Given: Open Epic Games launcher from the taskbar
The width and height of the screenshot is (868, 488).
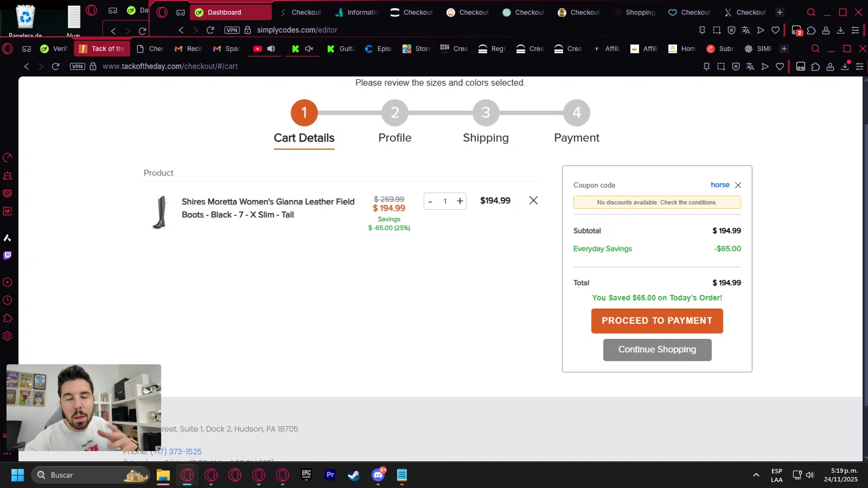Looking at the screenshot, I should coord(306,475).
